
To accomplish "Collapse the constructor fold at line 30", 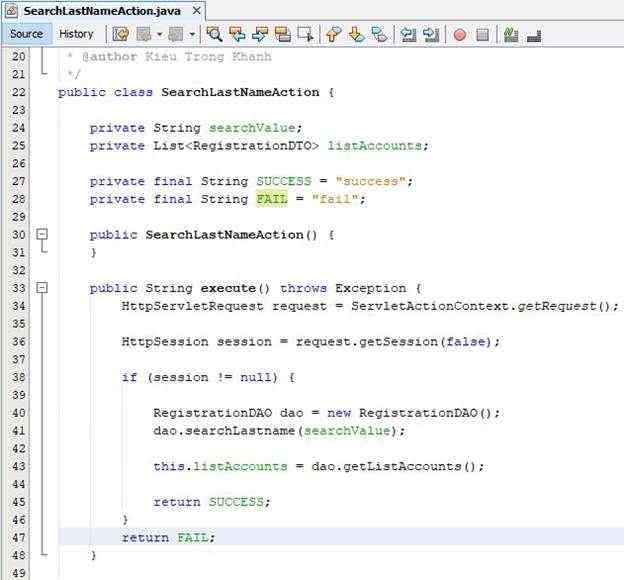I will [42, 234].
